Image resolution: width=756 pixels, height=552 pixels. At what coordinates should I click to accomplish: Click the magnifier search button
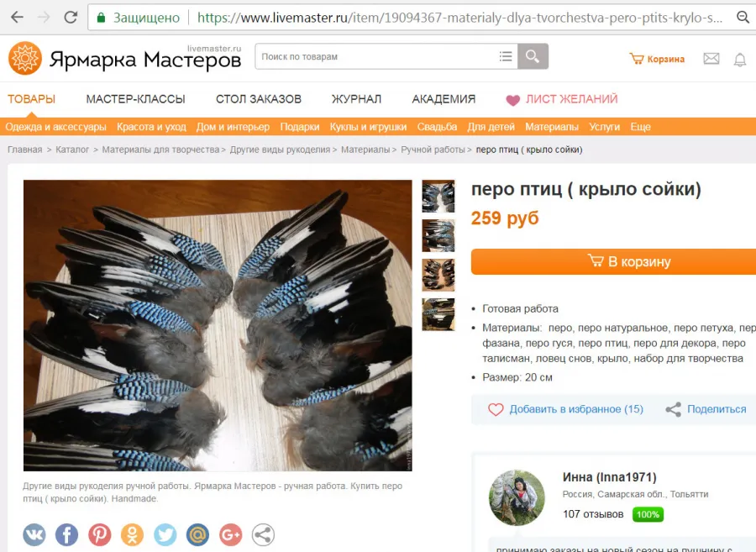533,56
